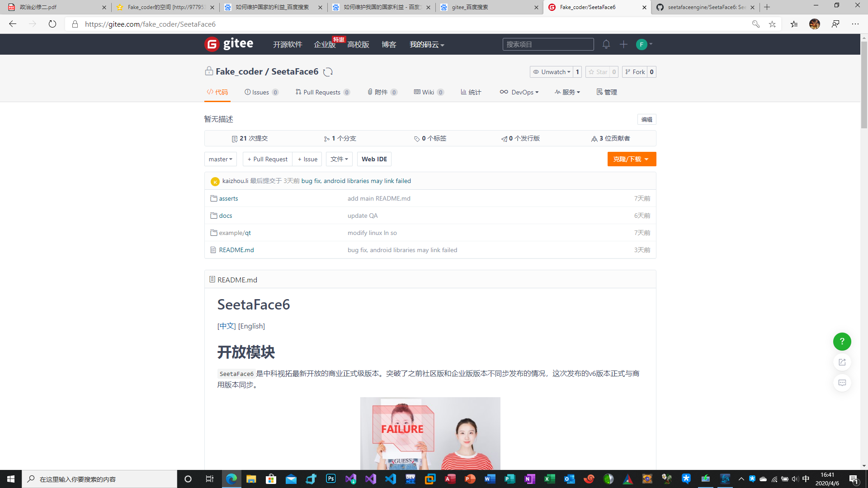Open the floating help question mark button
The image size is (868, 488).
841,342
